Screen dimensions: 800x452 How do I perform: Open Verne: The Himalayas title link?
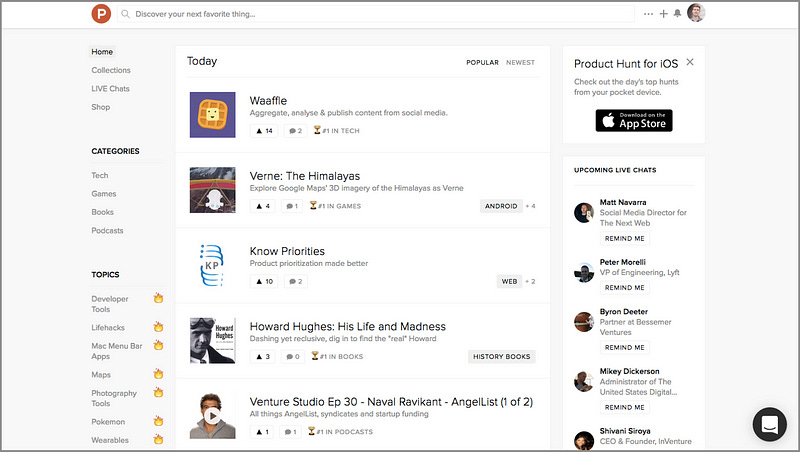[305, 176]
